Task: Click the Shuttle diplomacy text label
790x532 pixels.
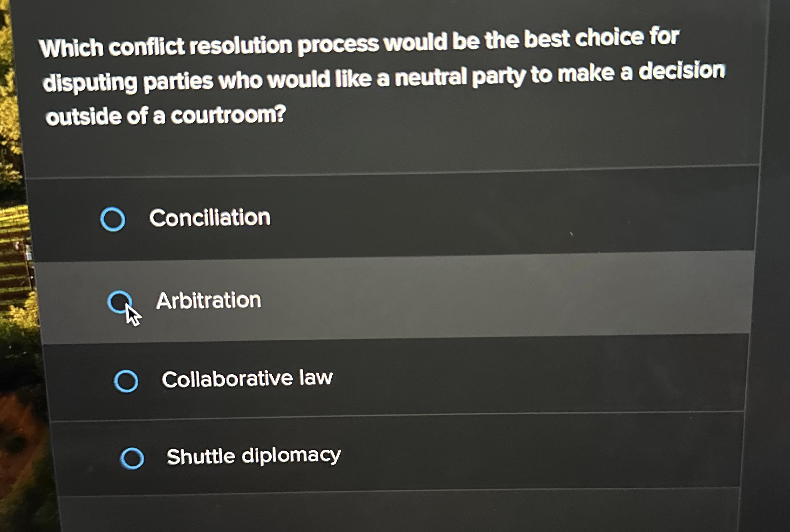Action: coord(254,455)
